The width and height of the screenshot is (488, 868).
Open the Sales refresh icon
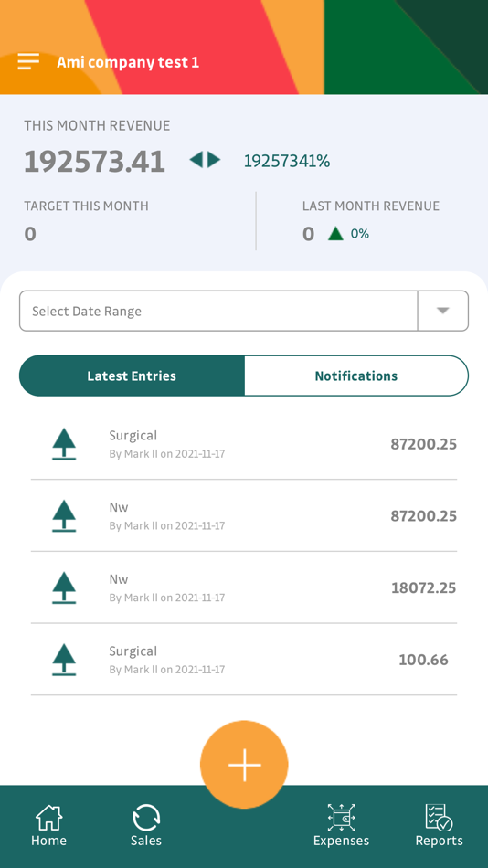[x=146, y=818]
